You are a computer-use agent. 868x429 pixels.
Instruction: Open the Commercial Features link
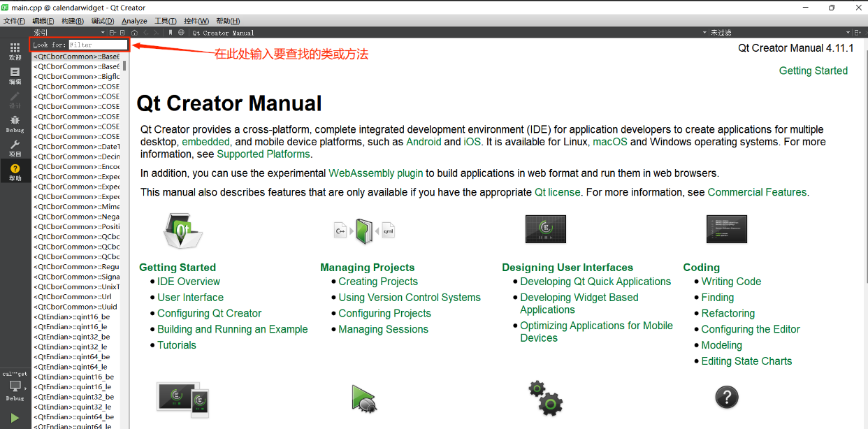(757, 192)
